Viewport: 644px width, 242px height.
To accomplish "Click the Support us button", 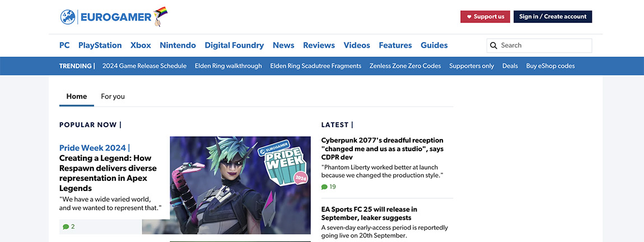I will pos(485,17).
